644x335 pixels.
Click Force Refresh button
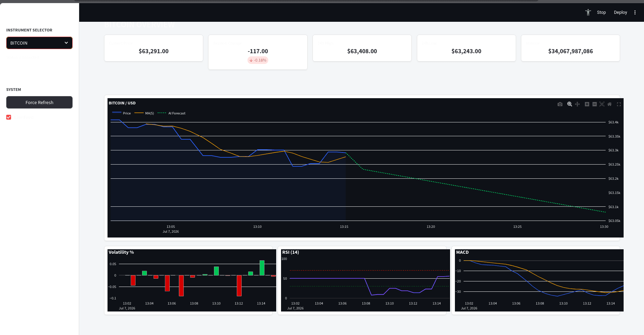39,102
